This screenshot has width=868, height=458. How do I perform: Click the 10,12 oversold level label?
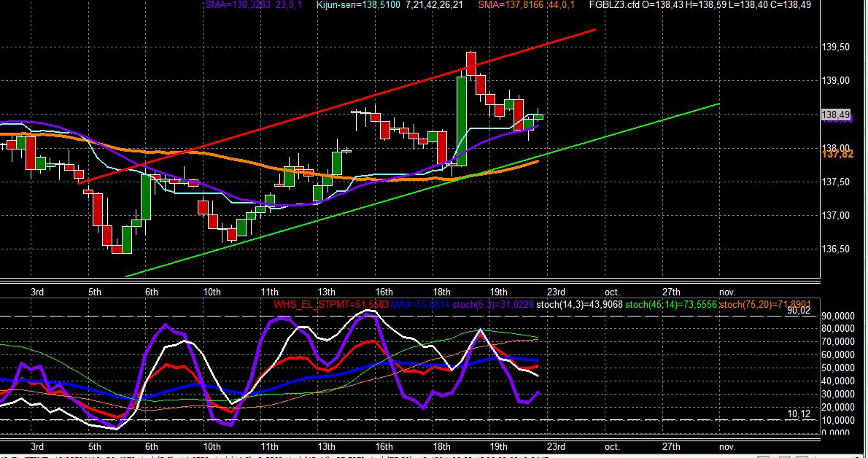(x=799, y=414)
